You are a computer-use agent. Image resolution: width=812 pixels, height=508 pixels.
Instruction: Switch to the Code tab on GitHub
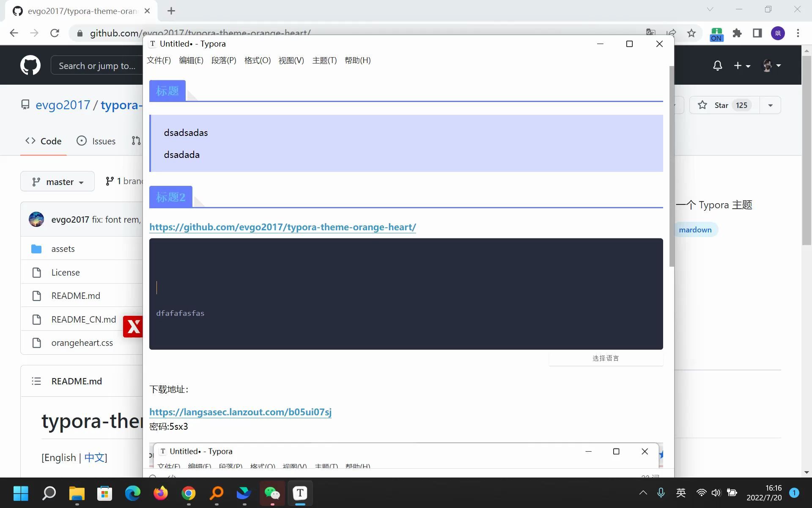[44, 141]
